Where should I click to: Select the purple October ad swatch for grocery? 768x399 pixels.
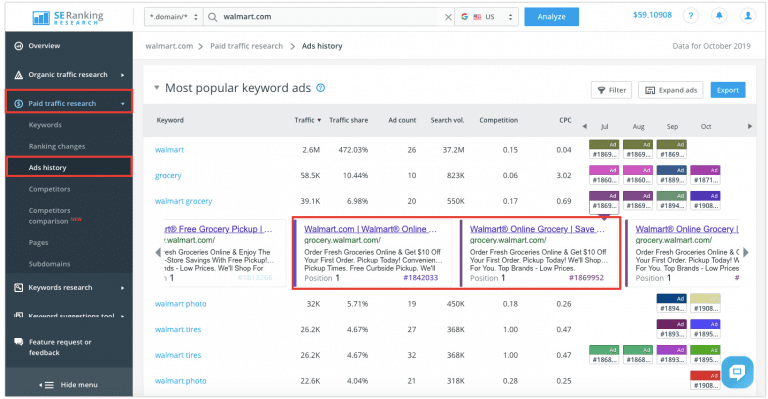[x=705, y=175]
